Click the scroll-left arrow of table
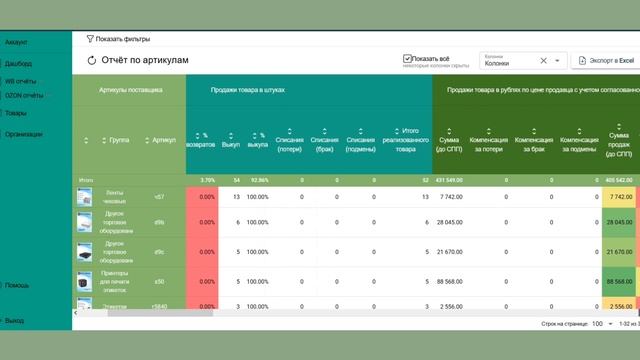The width and height of the screenshot is (640, 360). click(x=76, y=313)
